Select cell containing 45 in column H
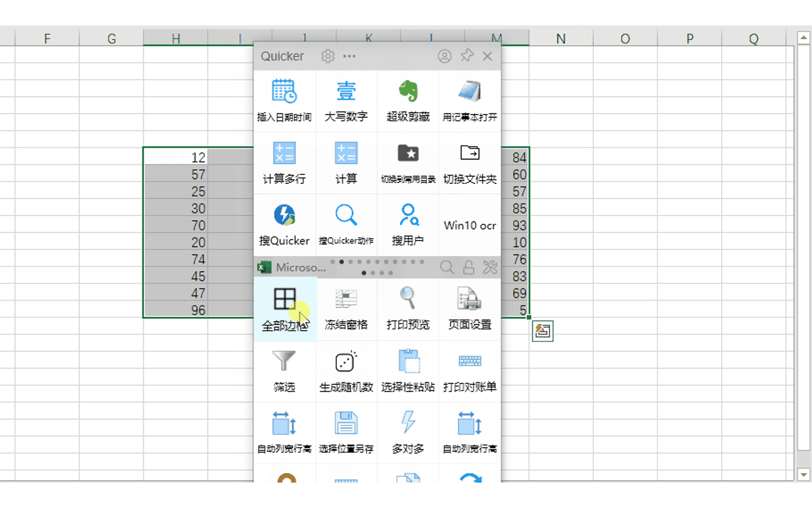812x508 pixels. click(175, 276)
